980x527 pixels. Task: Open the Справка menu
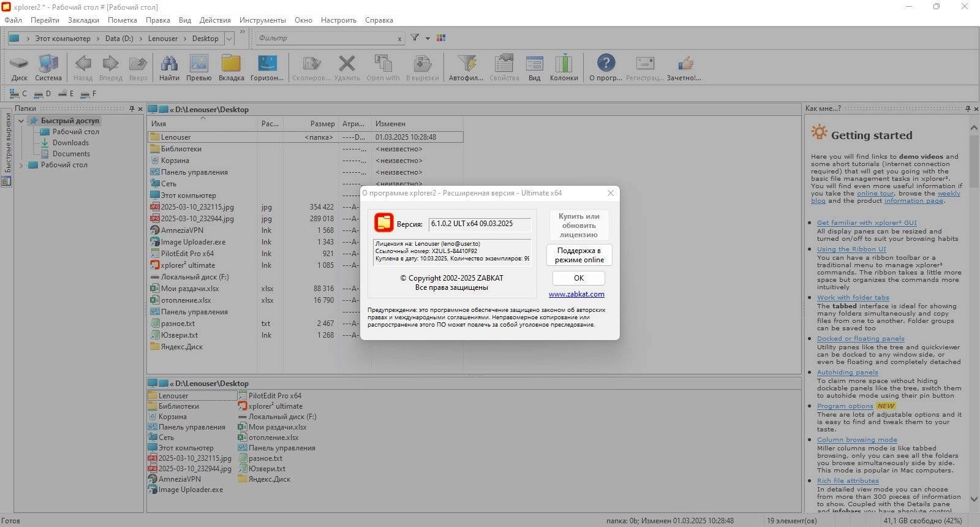[x=379, y=20]
